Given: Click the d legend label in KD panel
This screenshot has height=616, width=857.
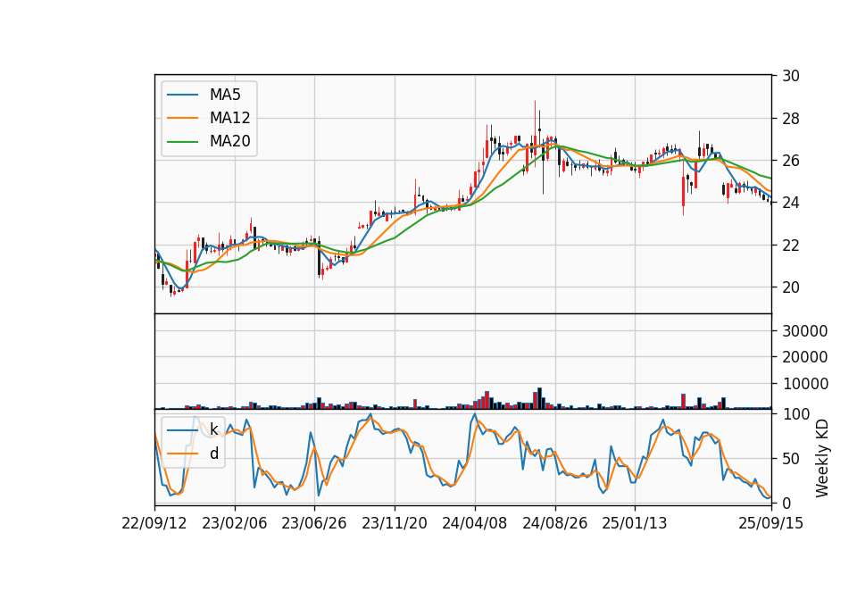Looking at the screenshot, I should [x=213, y=454].
